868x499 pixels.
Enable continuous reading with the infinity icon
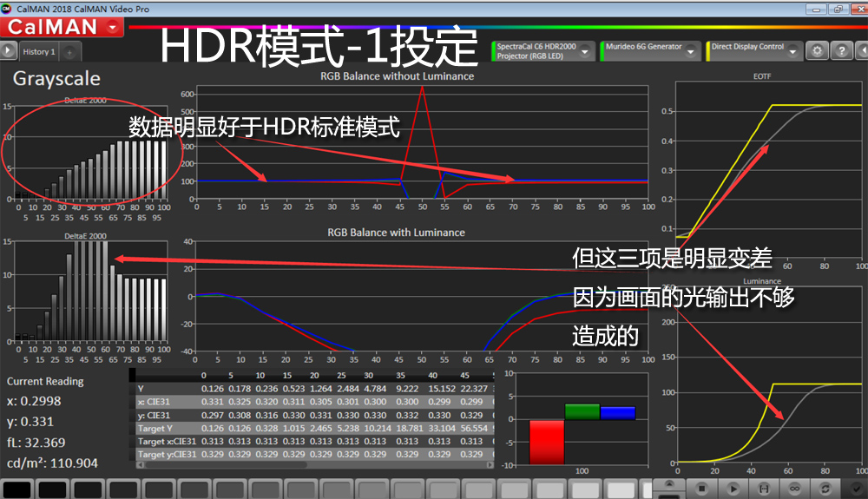pos(795,489)
